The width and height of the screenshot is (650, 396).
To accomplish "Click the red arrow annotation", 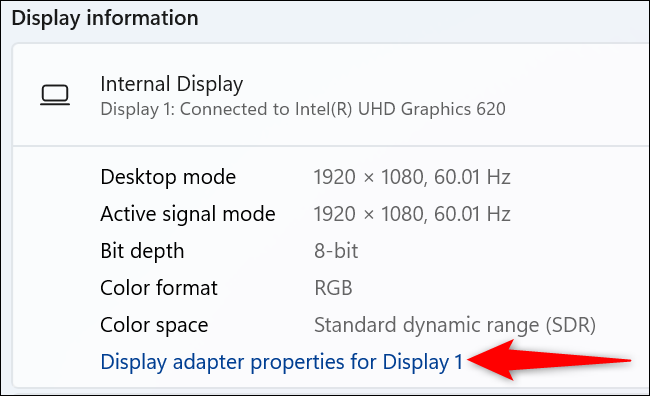I will [550, 360].
